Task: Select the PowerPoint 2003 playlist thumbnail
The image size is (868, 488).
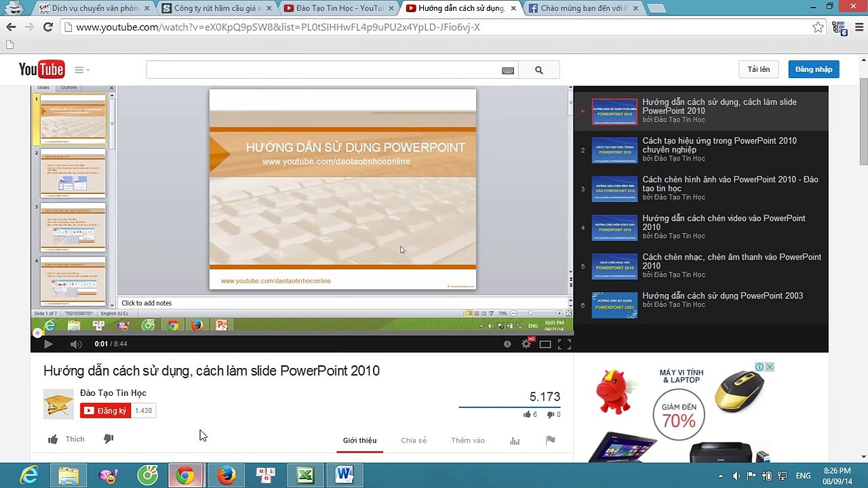Action: coord(614,305)
